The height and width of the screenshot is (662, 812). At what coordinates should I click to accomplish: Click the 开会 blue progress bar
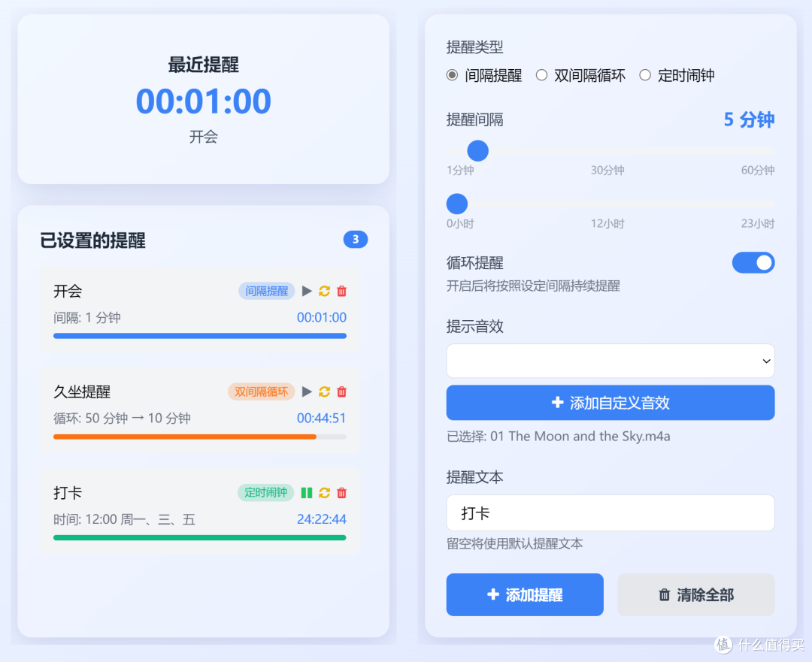[x=200, y=336]
